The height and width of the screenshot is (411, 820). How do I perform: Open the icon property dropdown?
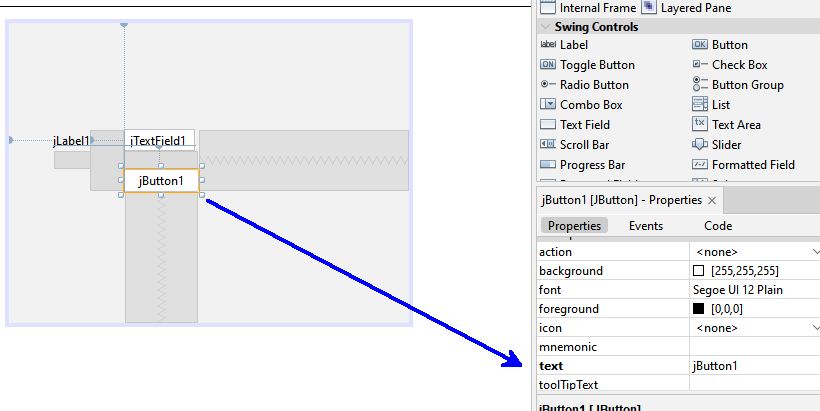814,328
